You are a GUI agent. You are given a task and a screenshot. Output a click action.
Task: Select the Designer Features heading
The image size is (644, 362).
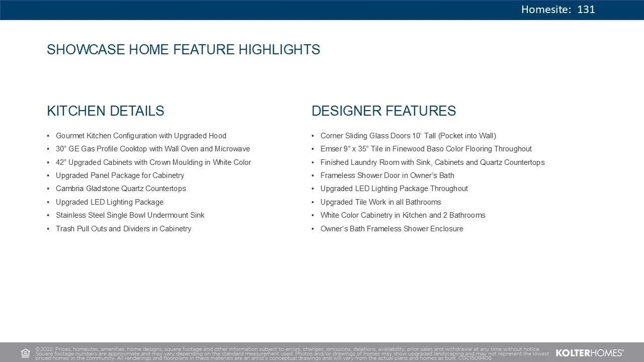[x=383, y=111]
